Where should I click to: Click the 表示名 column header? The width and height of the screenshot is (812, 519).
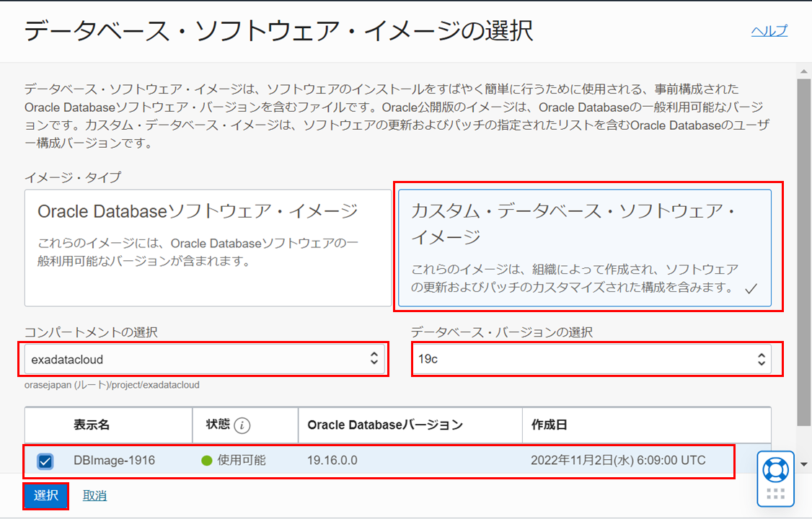92,425
